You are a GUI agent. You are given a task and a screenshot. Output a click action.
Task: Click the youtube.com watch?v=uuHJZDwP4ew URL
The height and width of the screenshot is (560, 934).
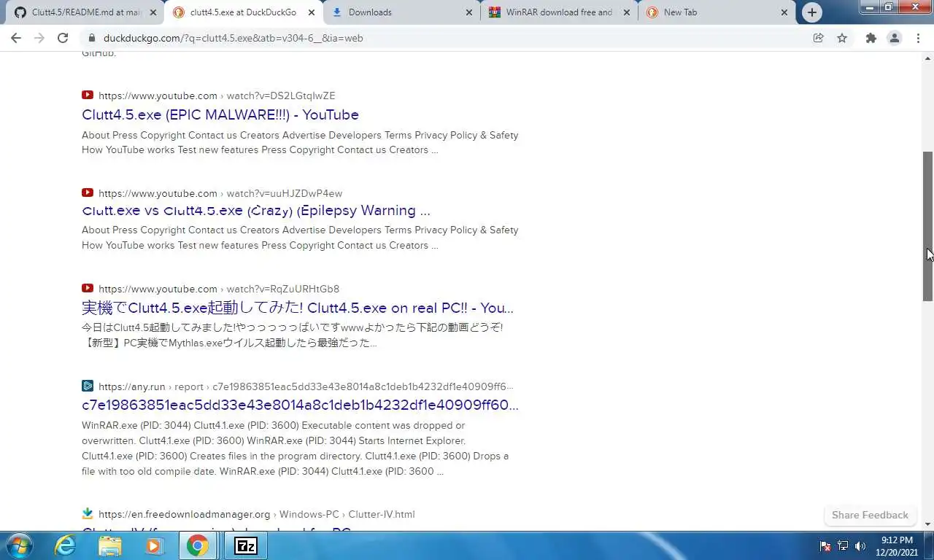220,193
